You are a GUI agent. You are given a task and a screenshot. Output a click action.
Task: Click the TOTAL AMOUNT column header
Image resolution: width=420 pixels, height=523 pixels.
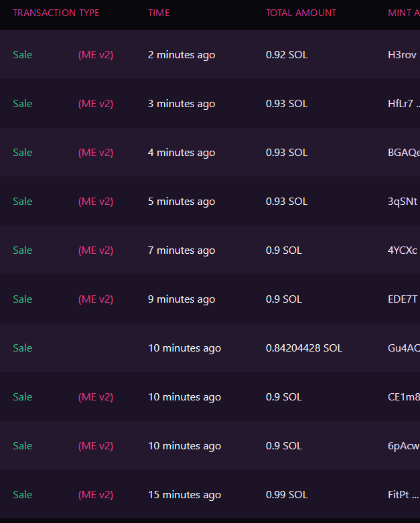[x=301, y=13]
